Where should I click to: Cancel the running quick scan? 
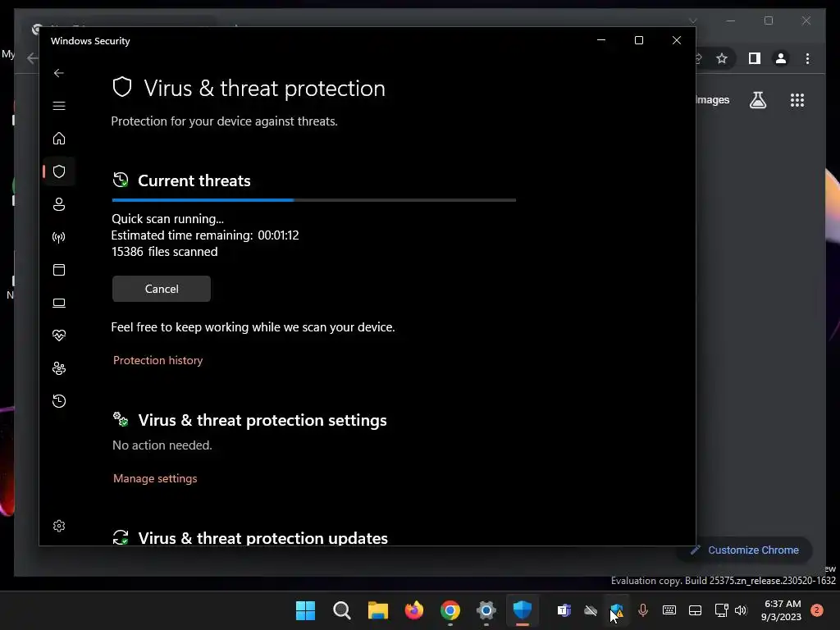pos(162,289)
